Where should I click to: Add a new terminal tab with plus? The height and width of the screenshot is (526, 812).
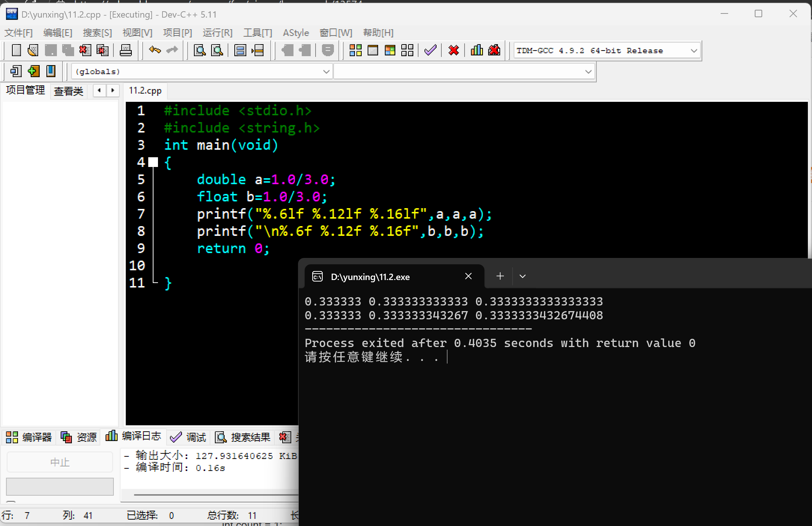point(500,276)
